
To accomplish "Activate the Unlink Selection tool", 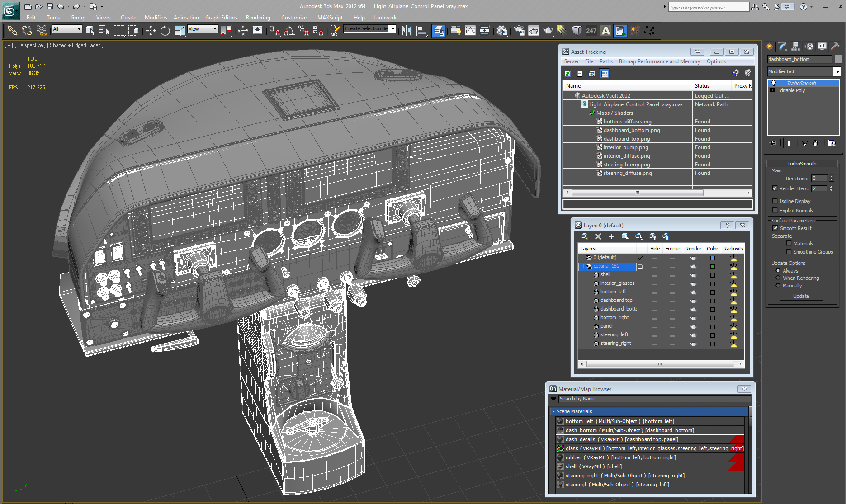I will 27,31.
